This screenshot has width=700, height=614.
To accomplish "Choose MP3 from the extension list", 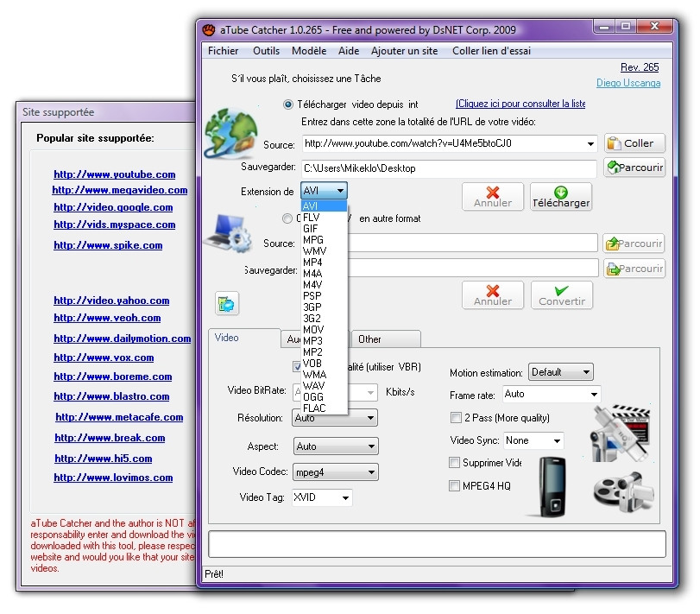I will (x=312, y=341).
